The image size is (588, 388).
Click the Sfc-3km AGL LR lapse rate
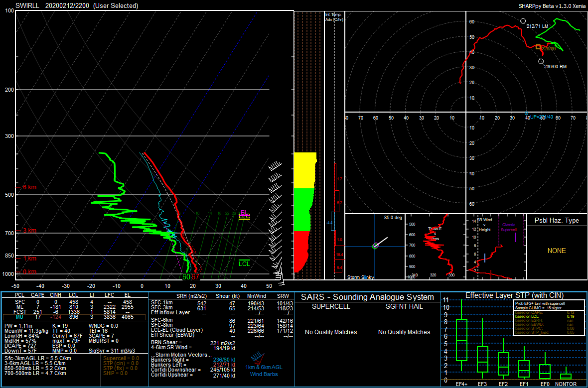[x=37, y=359]
